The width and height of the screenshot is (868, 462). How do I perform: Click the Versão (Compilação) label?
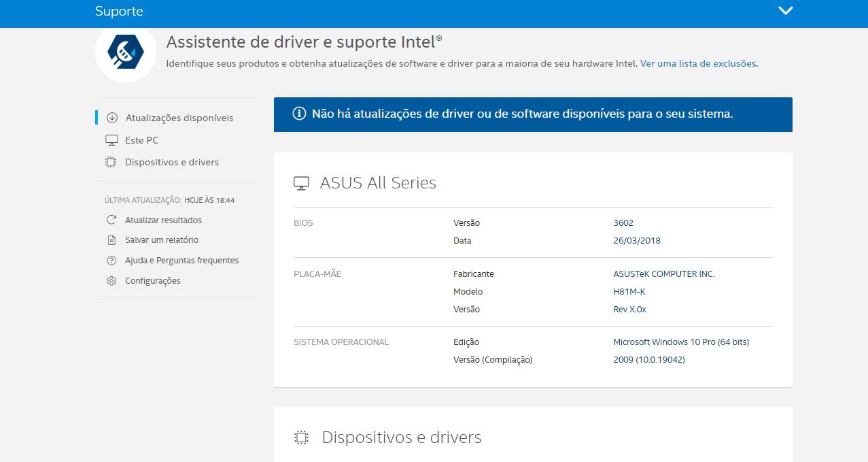point(493,359)
